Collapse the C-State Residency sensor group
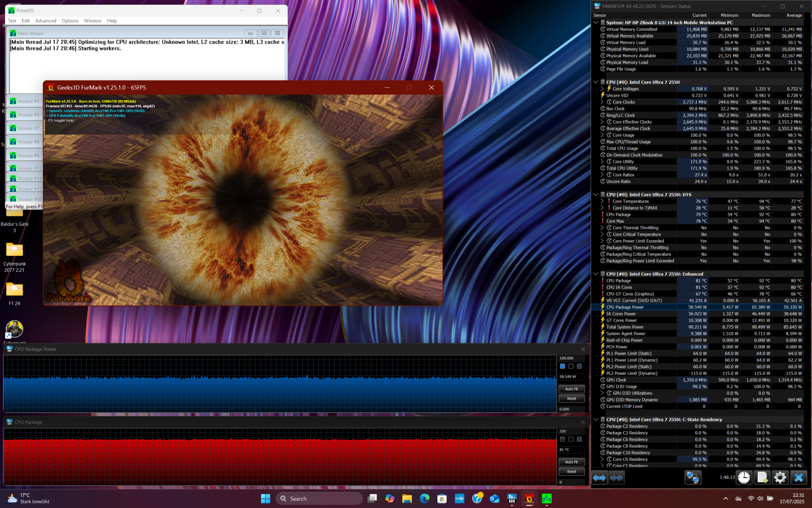Screen dimensions: 812x508 coord(596,420)
